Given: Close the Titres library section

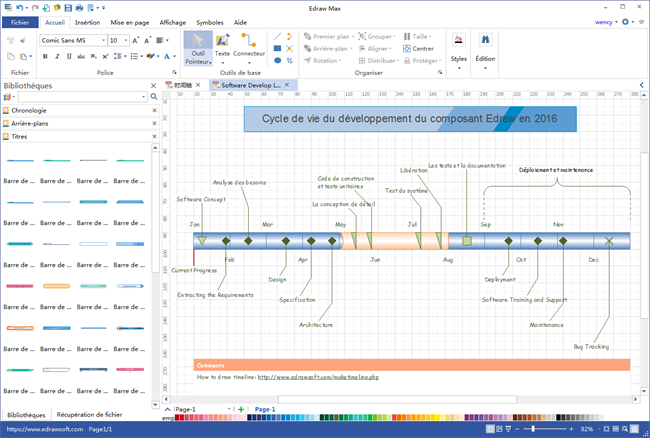Looking at the screenshot, I should point(153,134).
